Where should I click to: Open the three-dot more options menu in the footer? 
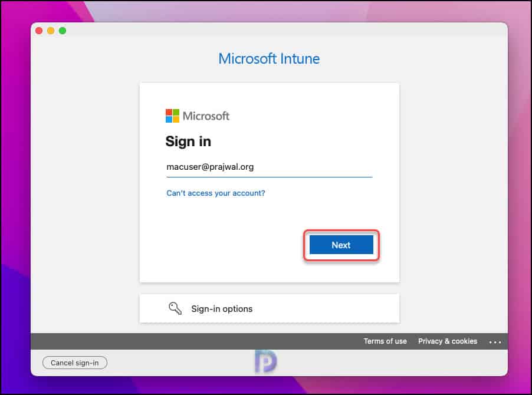point(495,342)
